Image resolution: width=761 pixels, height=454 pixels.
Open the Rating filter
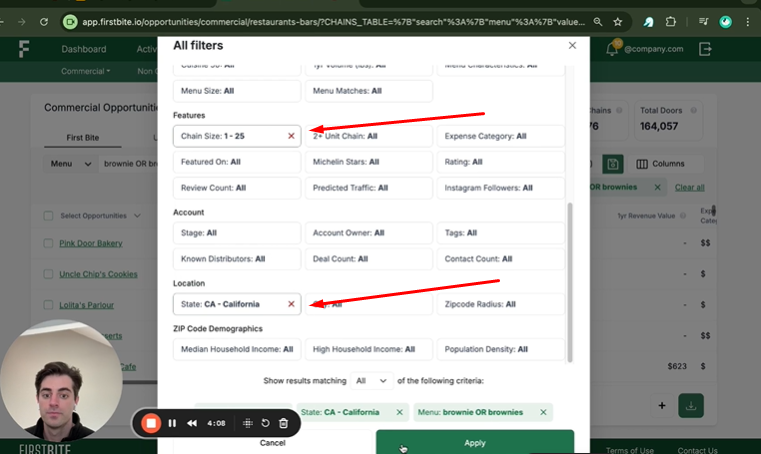point(501,162)
